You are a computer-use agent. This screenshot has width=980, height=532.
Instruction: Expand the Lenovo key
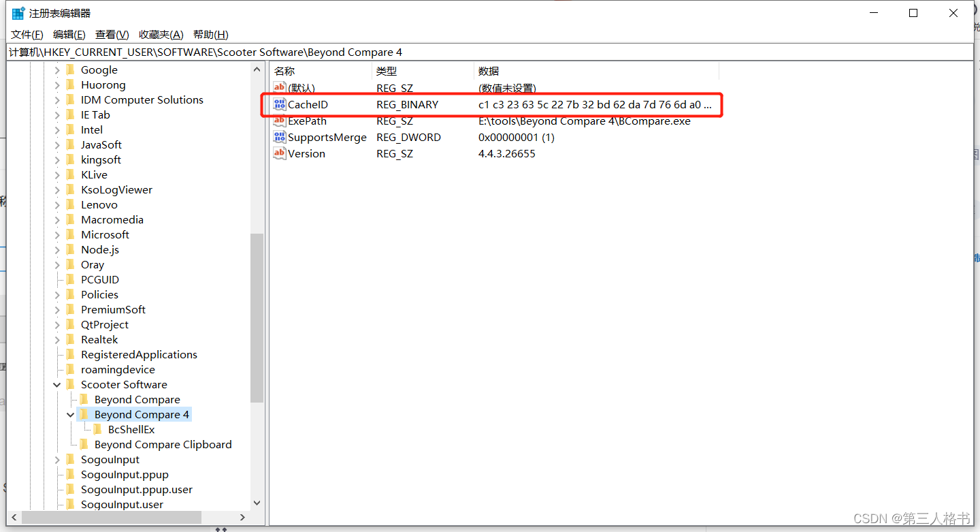(58, 205)
